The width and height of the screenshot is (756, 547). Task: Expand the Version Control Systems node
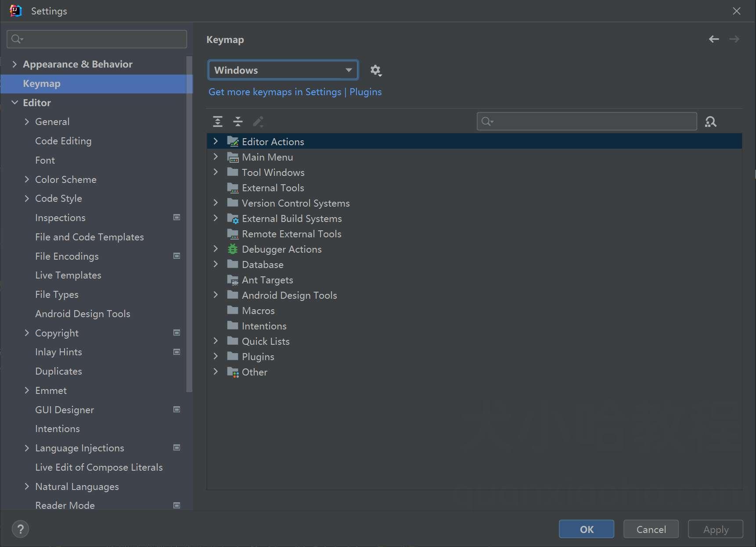[216, 203]
